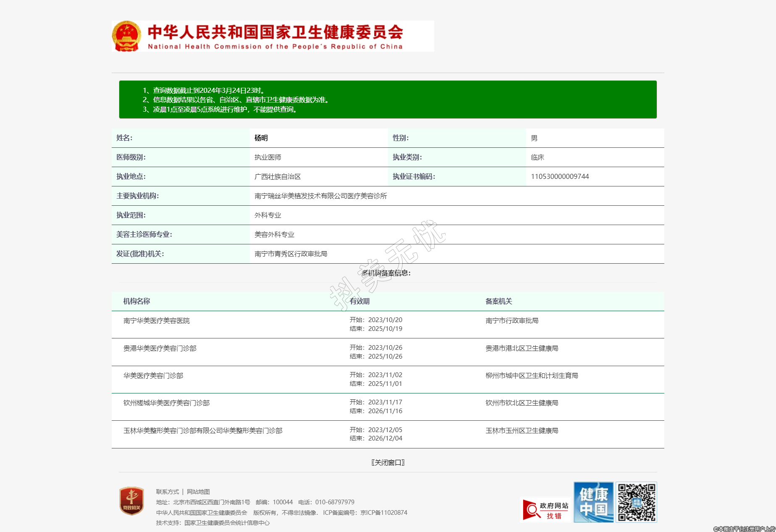Viewport: 776px width, 532px height.
Task: Click the green query notice banner
Action: 388,100
